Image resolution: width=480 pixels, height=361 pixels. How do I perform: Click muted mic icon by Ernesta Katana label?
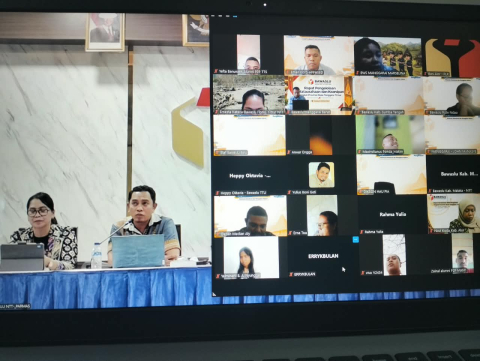[217, 112]
